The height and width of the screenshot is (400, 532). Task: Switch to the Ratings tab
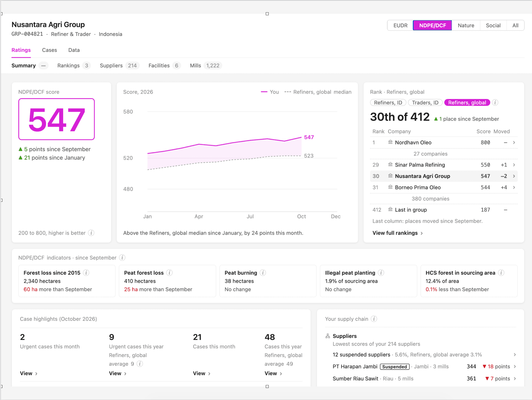[21, 50]
